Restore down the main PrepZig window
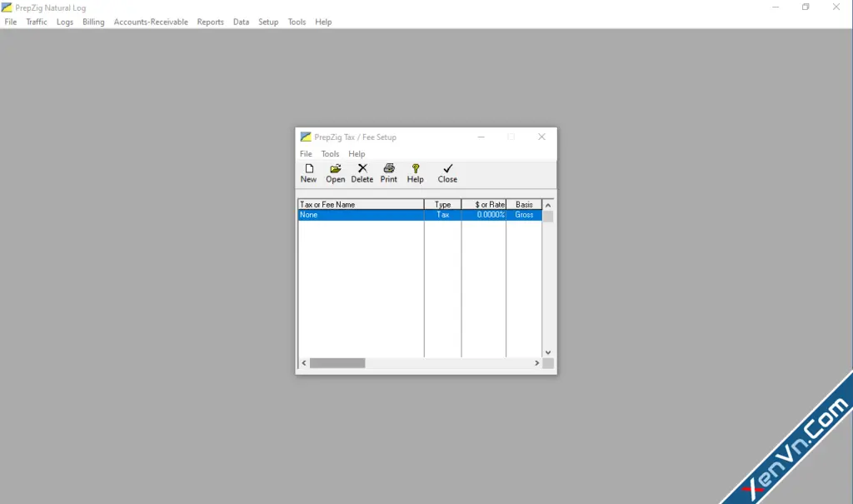The width and height of the screenshot is (853, 504). pos(806,7)
